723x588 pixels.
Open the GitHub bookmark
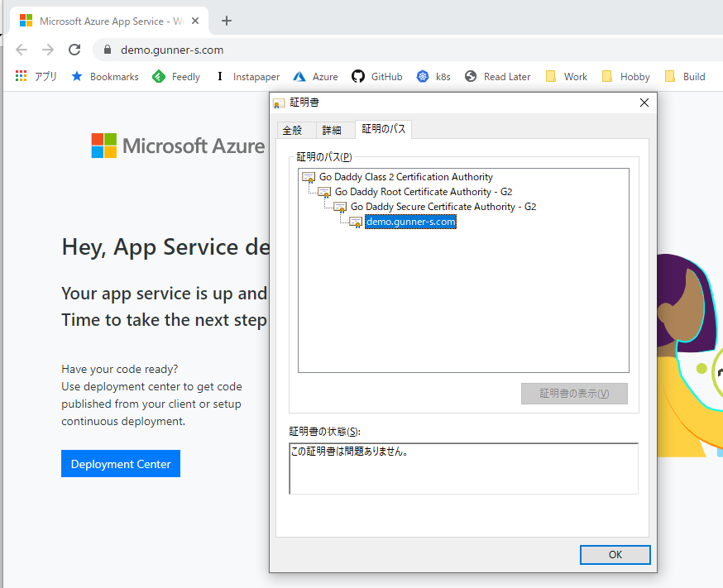click(376, 76)
